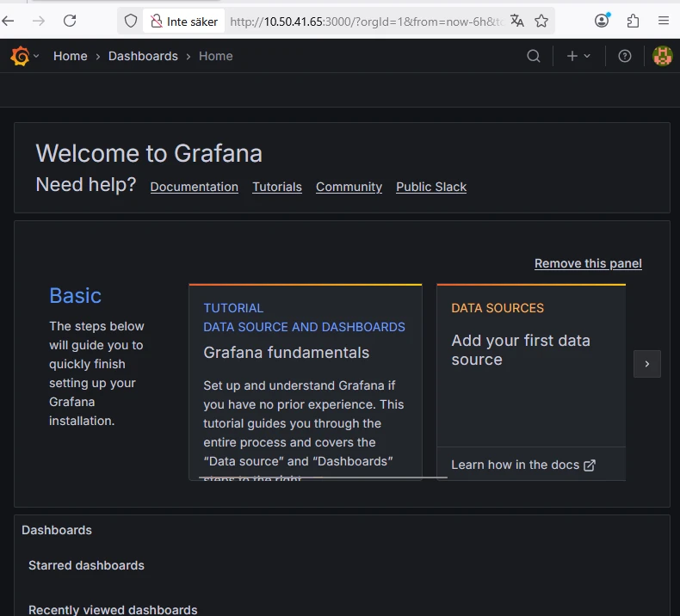Screen dimensions: 680x616
Task: Click 'Welcome to Grafana' title
Action: 149,153
